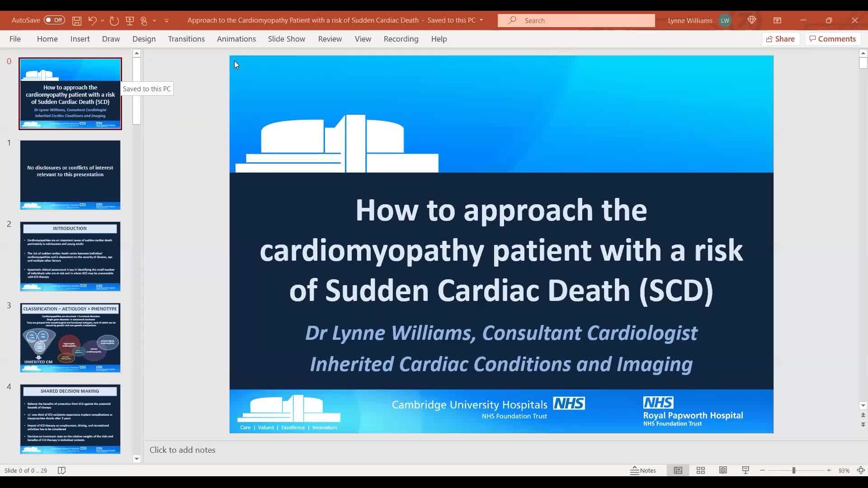Click the accessibility check icon in status bar
The height and width of the screenshot is (488, 868).
62,470
